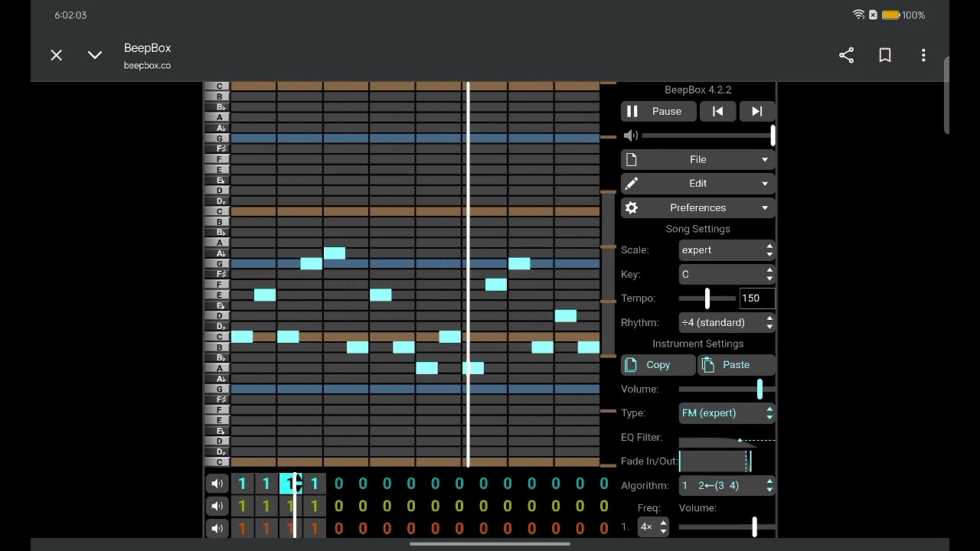Jump to the previous bar
Screen dimensions: 980x551
point(717,111)
